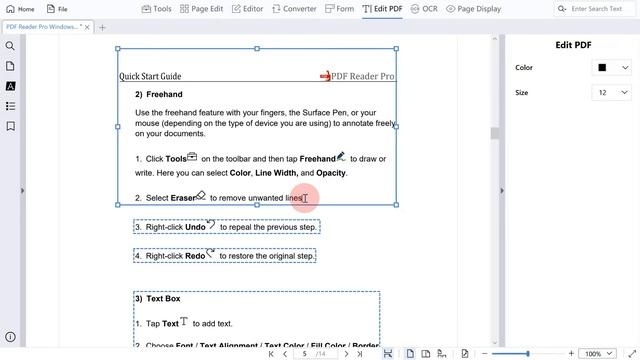Open the Size dropdown showing 12
The width and height of the screenshot is (640, 360).
tap(611, 93)
